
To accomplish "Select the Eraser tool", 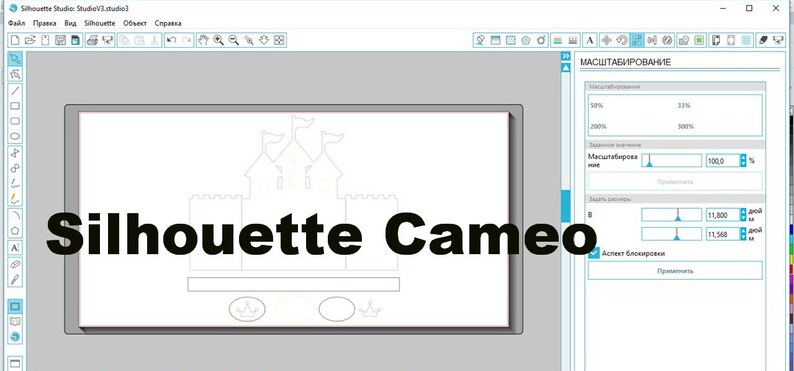I will (15, 264).
